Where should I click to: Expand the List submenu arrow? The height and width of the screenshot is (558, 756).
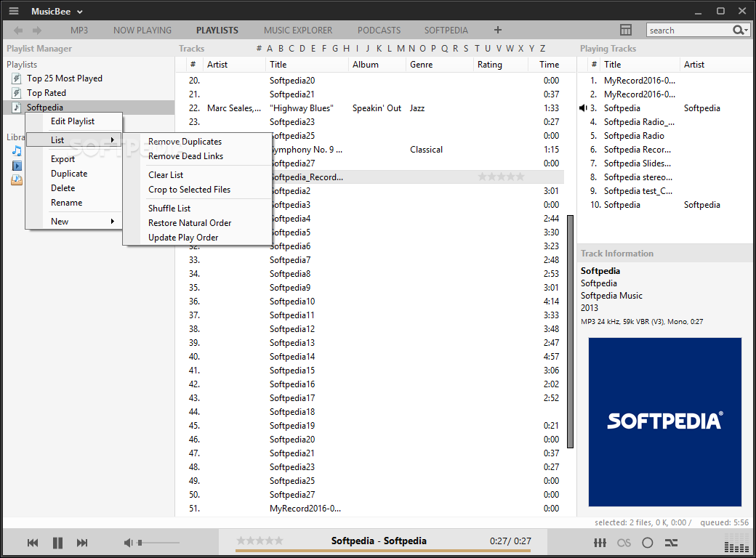coord(113,139)
